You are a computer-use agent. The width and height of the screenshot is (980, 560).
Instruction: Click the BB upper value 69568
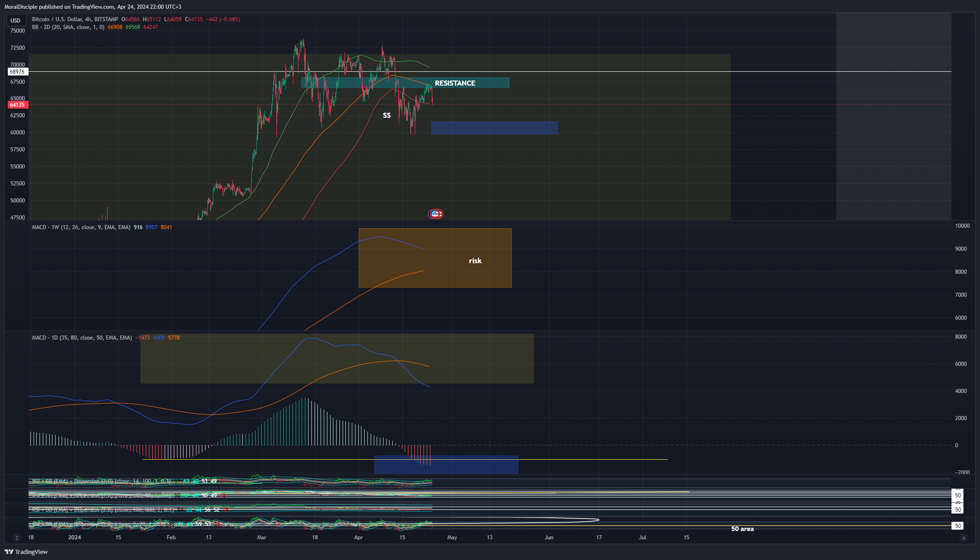pyautogui.click(x=133, y=27)
